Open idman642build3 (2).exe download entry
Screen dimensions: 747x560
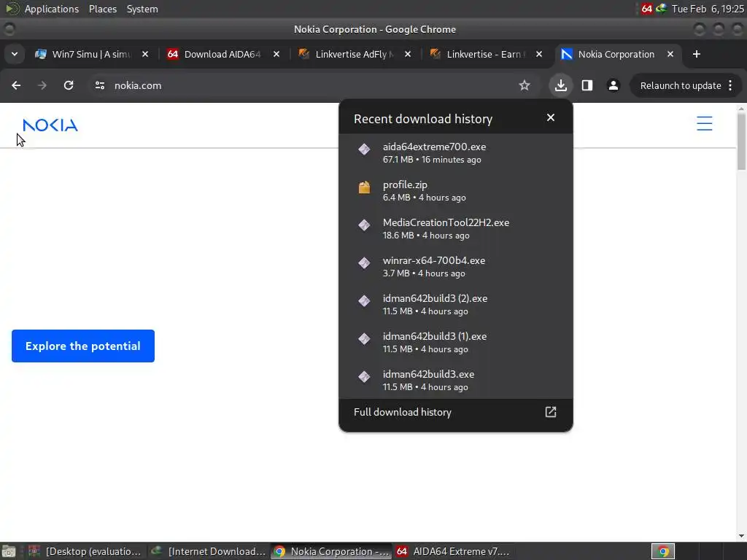(455, 304)
